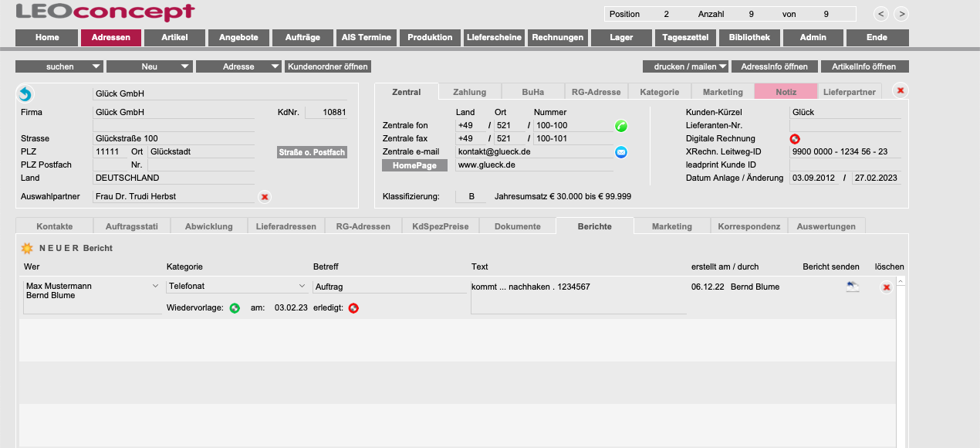Click the blue email envelope icon
This screenshot has height=448, width=980.
(x=621, y=152)
